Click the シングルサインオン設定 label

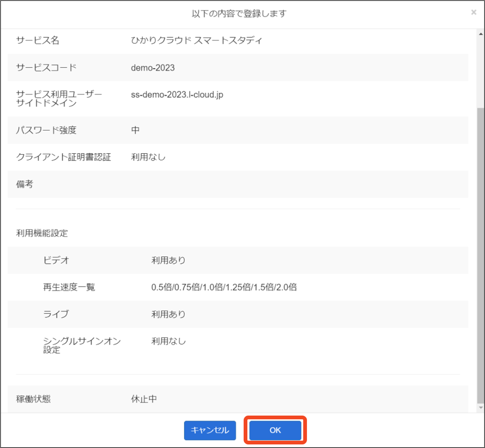click(82, 345)
